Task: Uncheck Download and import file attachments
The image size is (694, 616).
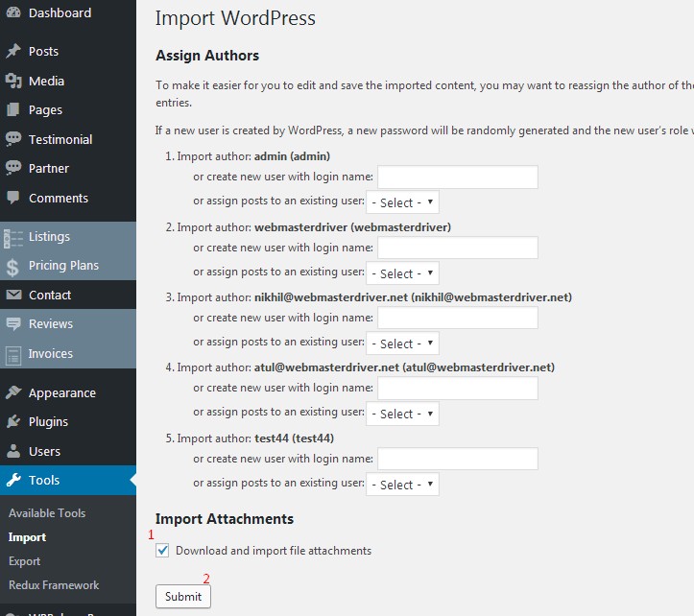Action: click(x=163, y=551)
